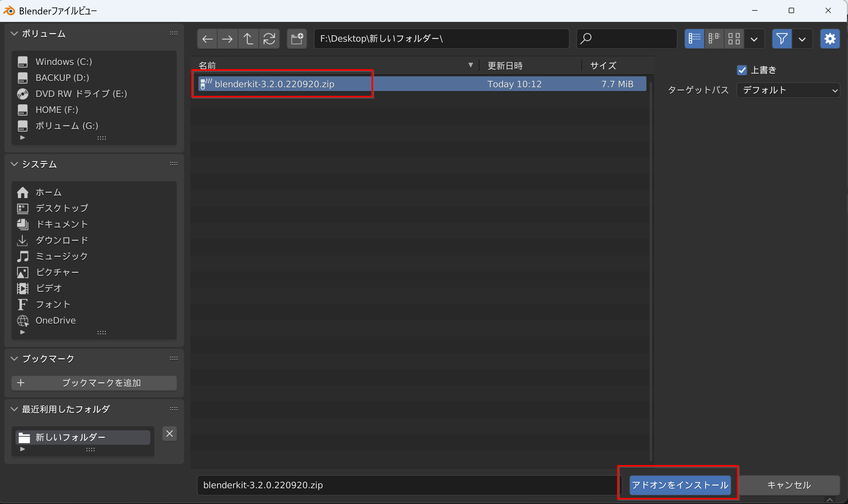
Task: Collapse the ブックマーク panel
Action: click(14, 359)
